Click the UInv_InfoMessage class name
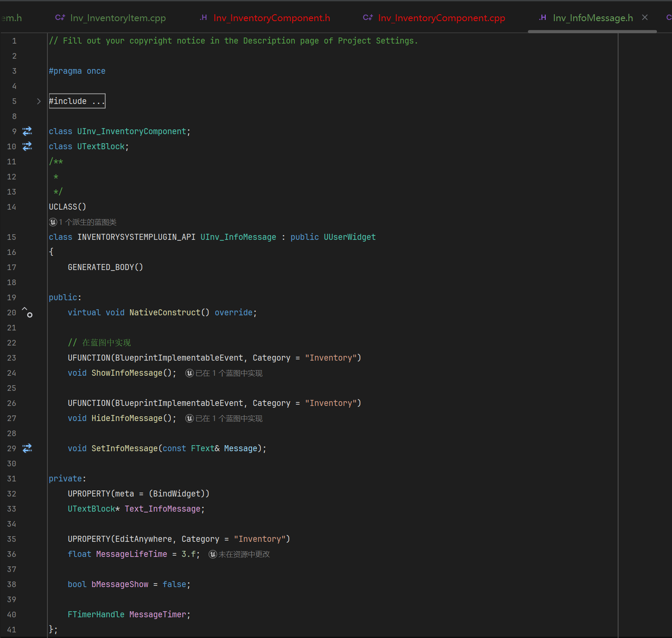Image resolution: width=672 pixels, height=638 pixels. tap(238, 237)
